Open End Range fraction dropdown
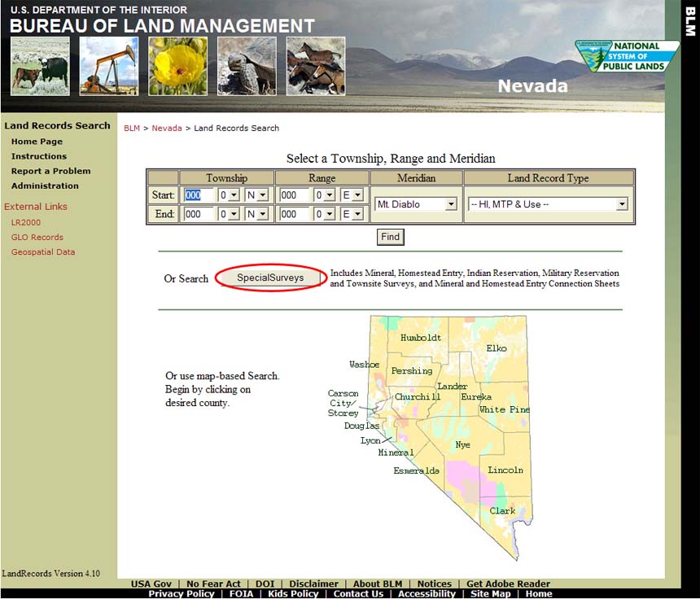 tap(324, 214)
